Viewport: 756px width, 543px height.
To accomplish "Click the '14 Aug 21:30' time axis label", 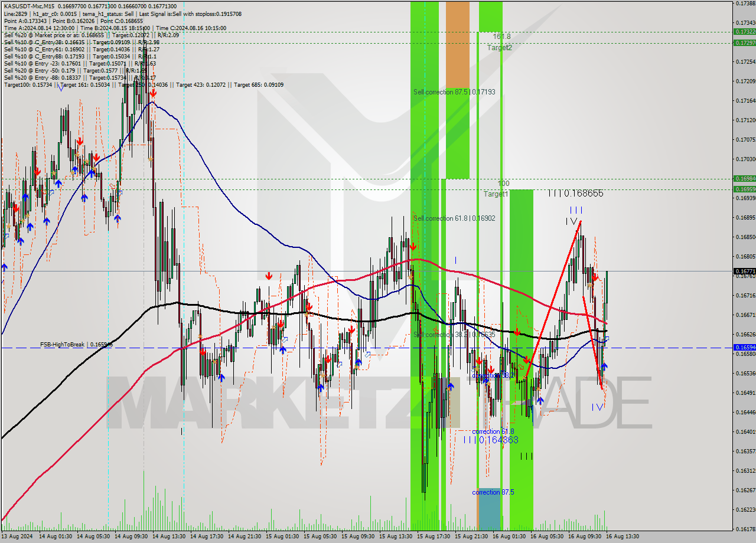I will coord(245,537).
